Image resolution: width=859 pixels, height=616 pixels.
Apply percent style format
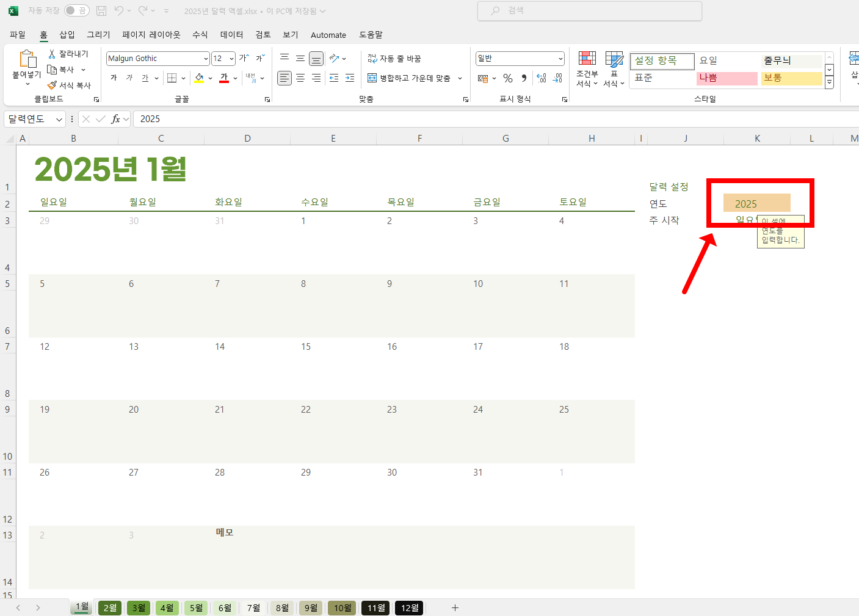[508, 78]
